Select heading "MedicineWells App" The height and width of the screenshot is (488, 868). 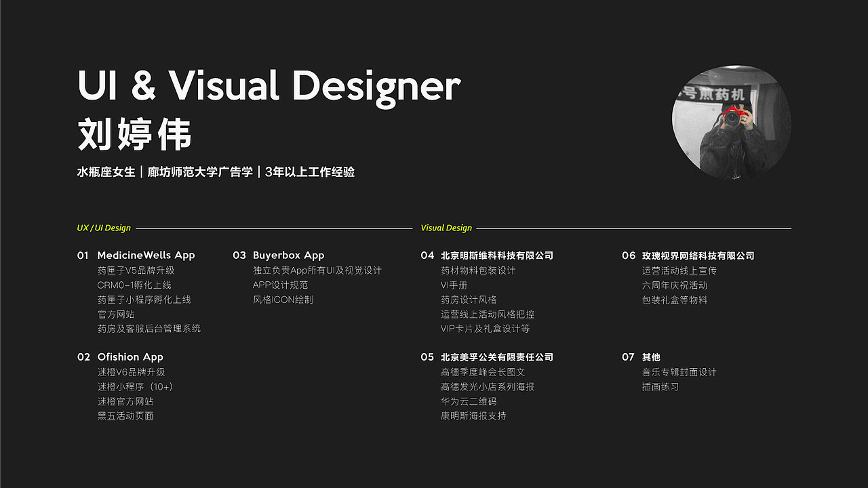tap(146, 256)
